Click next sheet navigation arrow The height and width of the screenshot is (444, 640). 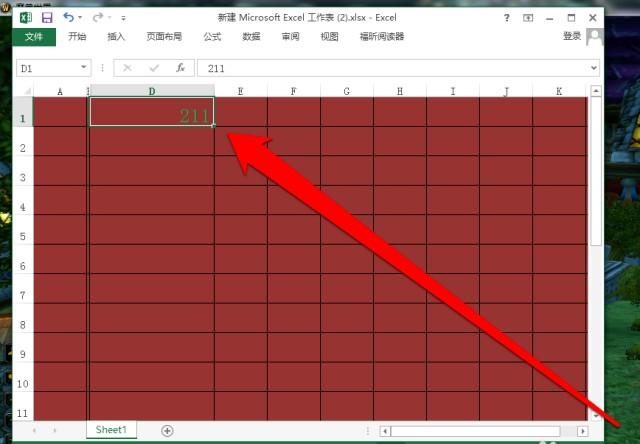pos(55,431)
